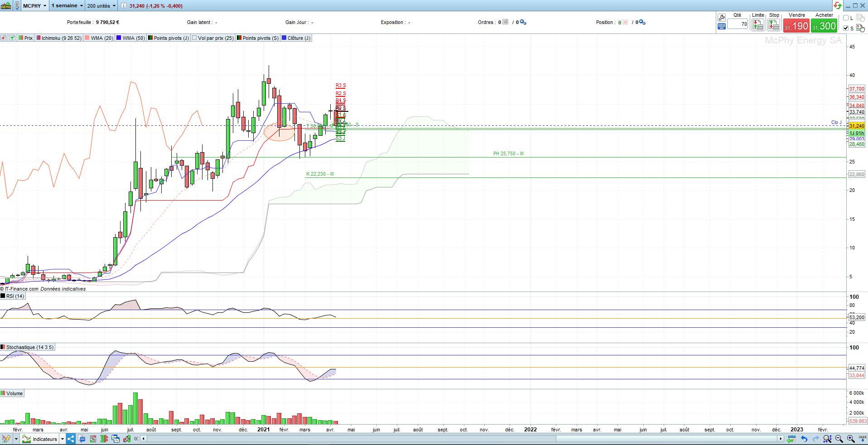Click the blue share icon
Image resolution: width=868 pixels, height=445 pixels.
[71, 439]
